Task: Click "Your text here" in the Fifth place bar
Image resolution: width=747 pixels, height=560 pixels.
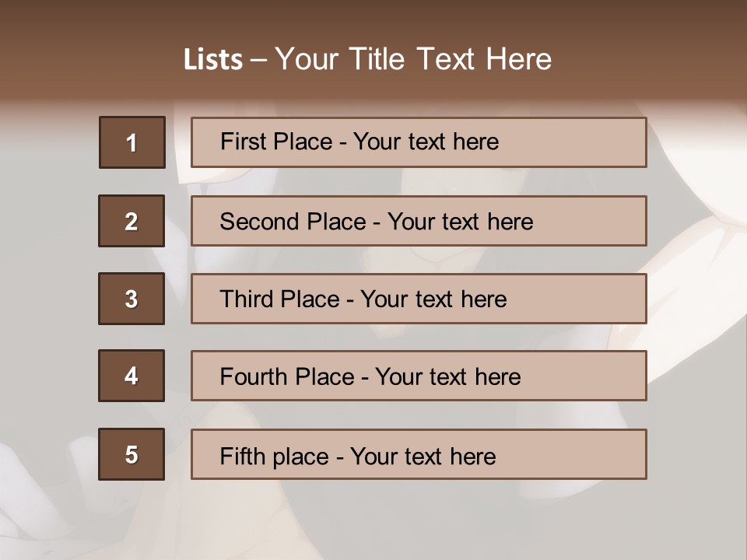Action: (423, 456)
